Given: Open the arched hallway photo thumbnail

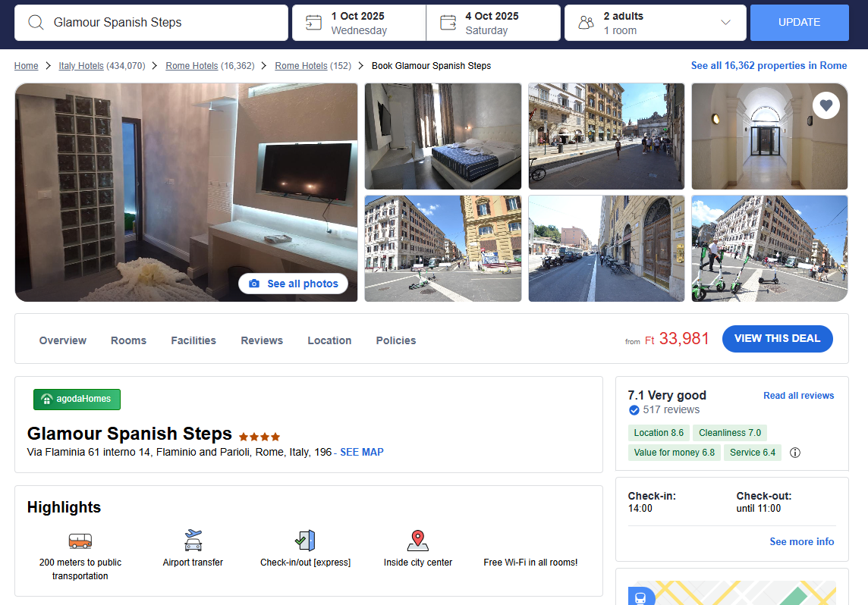Looking at the screenshot, I should [769, 136].
